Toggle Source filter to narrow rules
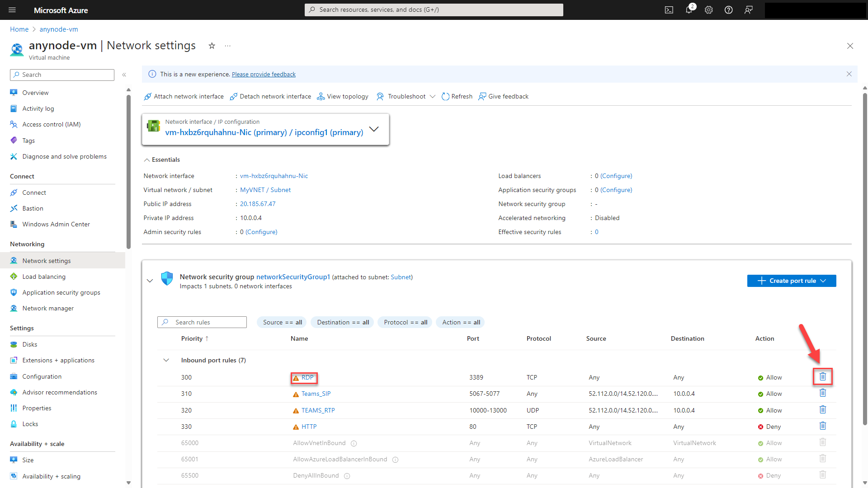This screenshot has width=868, height=488. coord(282,322)
